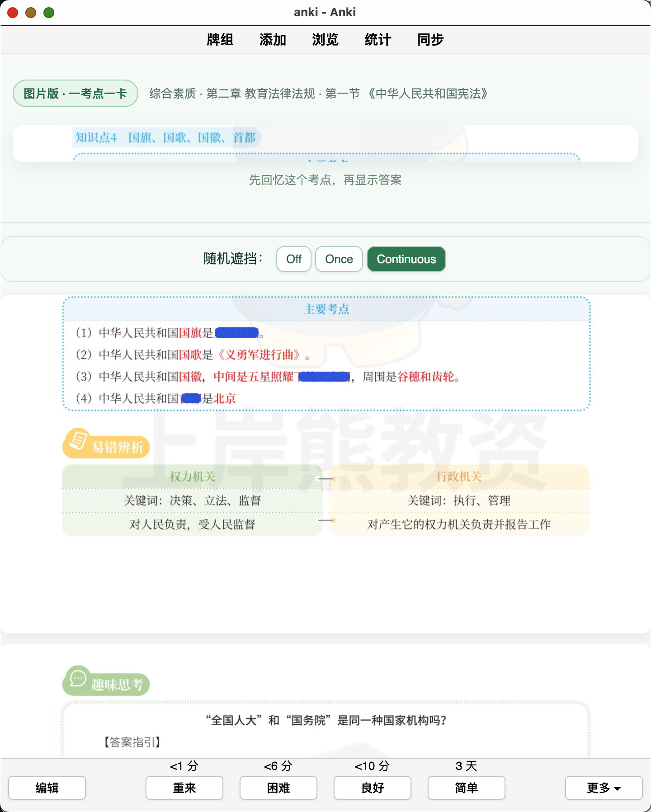The height and width of the screenshot is (812, 651).
Task: Click the red text 谷穗和齿轮
Action: (x=426, y=377)
